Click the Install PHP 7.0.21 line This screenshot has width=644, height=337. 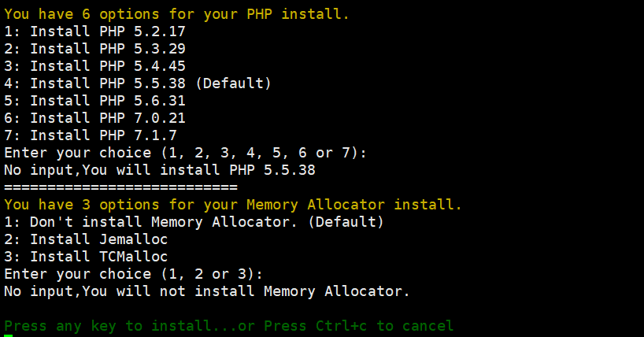94,118
